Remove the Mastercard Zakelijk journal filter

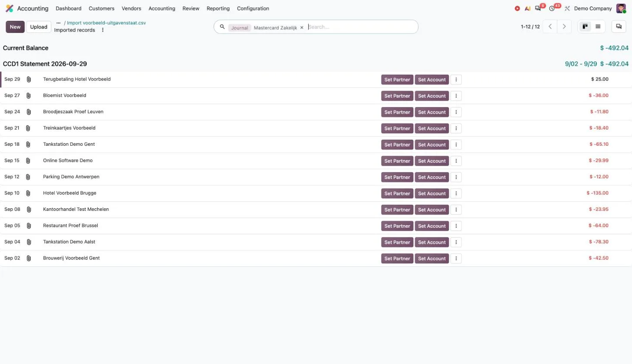click(x=302, y=27)
